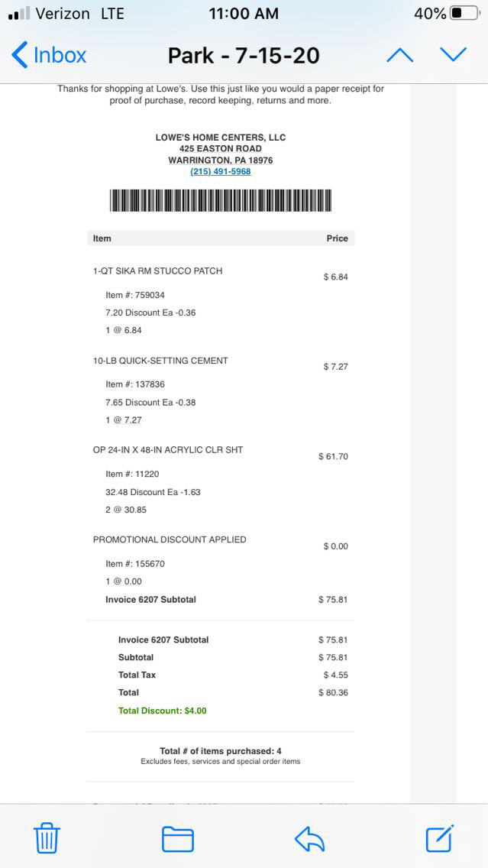The image size is (488, 868).
Task: Tap the reply arrow icon
Action: point(309,839)
